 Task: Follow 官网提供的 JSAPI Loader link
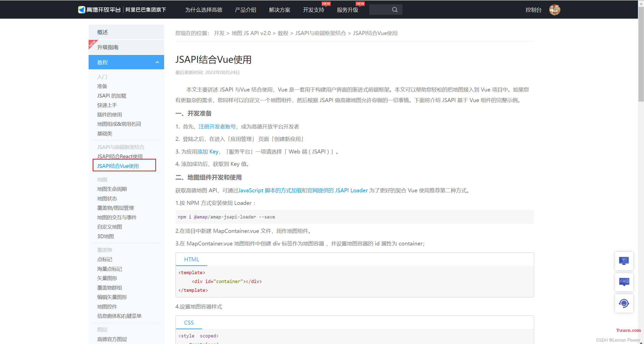[337, 190]
